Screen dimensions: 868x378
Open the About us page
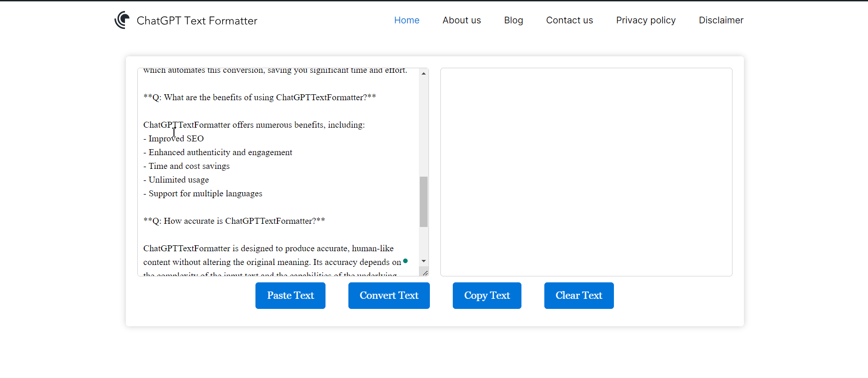pyautogui.click(x=461, y=20)
